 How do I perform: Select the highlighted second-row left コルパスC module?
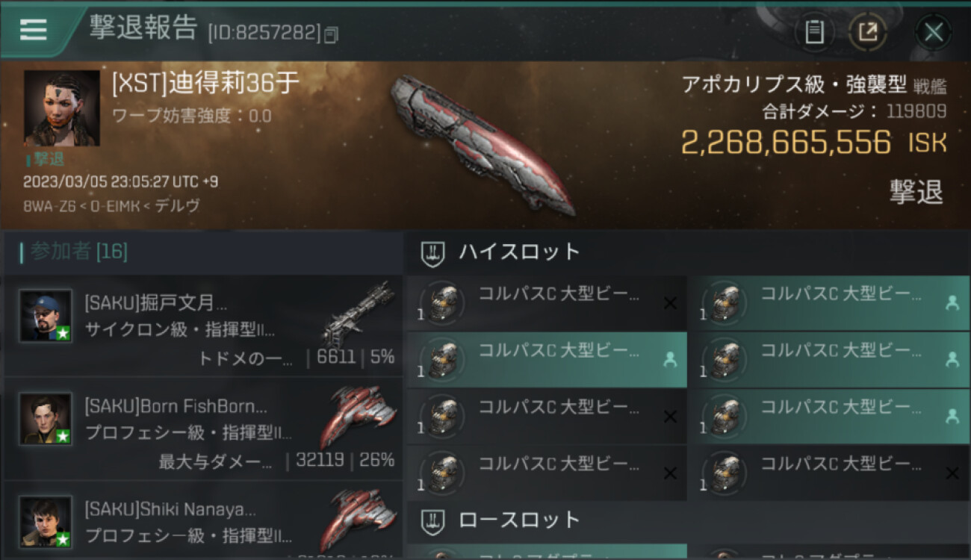pos(547,360)
